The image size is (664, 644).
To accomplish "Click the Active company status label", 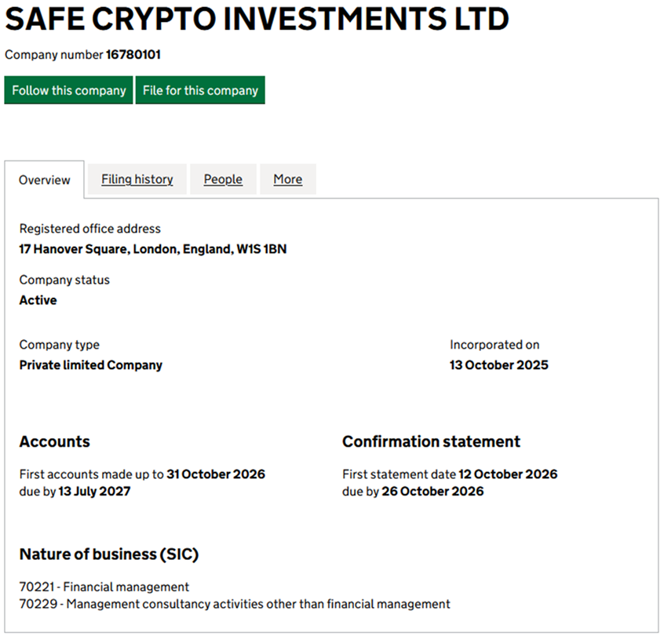I will coord(38,300).
